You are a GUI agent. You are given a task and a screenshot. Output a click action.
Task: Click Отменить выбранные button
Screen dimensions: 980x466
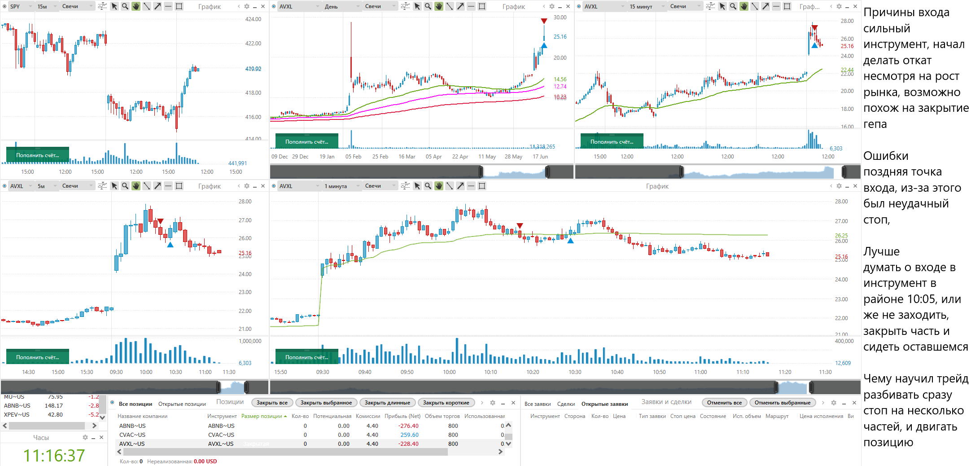[x=783, y=403]
